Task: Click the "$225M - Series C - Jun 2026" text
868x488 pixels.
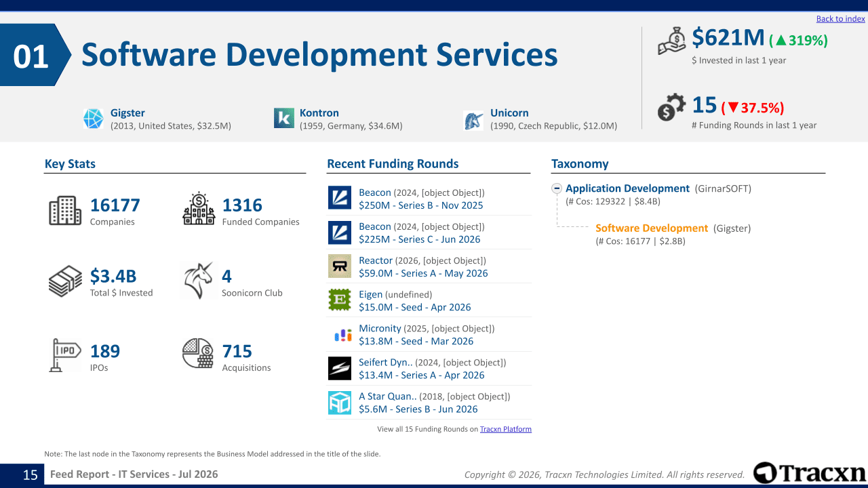Action: 419,239
